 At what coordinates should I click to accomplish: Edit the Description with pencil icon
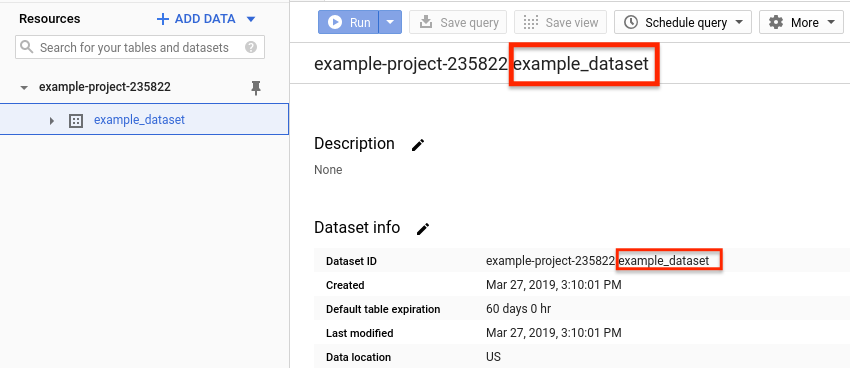[418, 145]
